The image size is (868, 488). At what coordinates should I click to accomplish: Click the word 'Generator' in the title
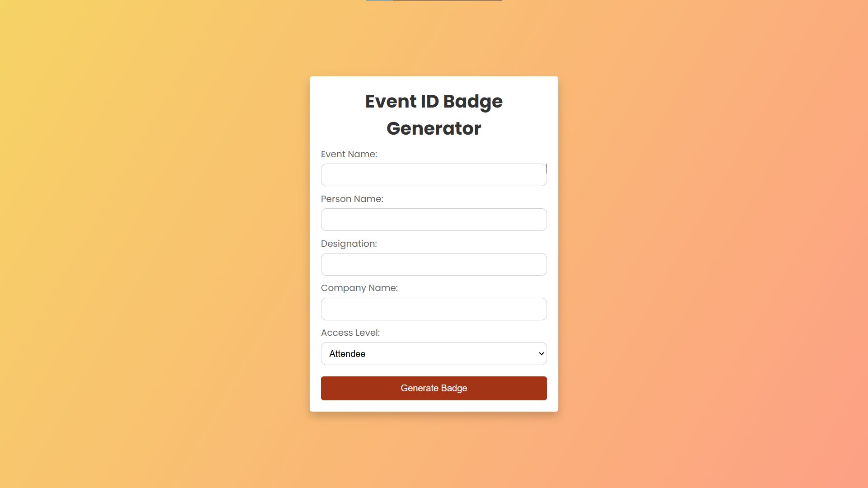coord(434,128)
